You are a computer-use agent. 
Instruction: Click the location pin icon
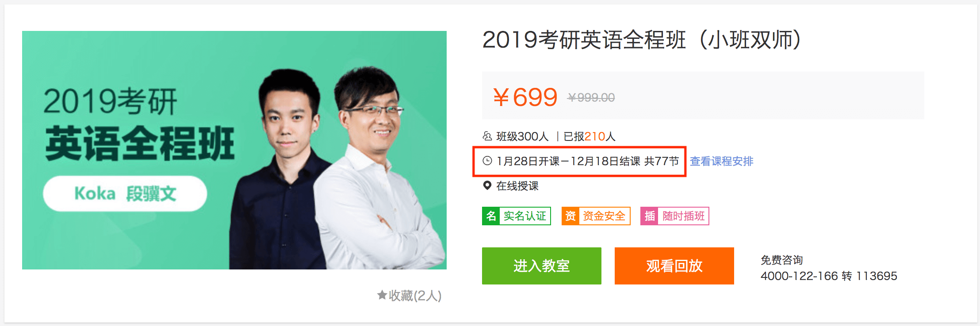pyautogui.click(x=487, y=186)
